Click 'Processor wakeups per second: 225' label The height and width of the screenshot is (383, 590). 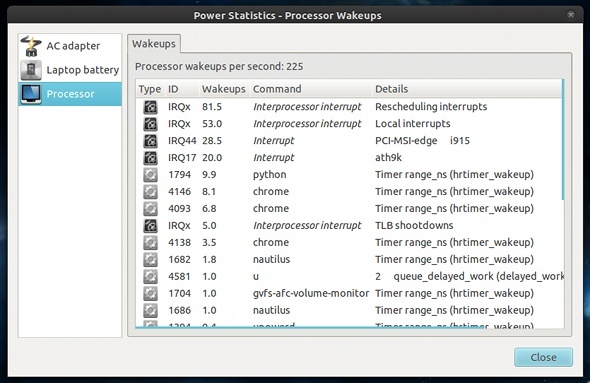click(x=219, y=67)
